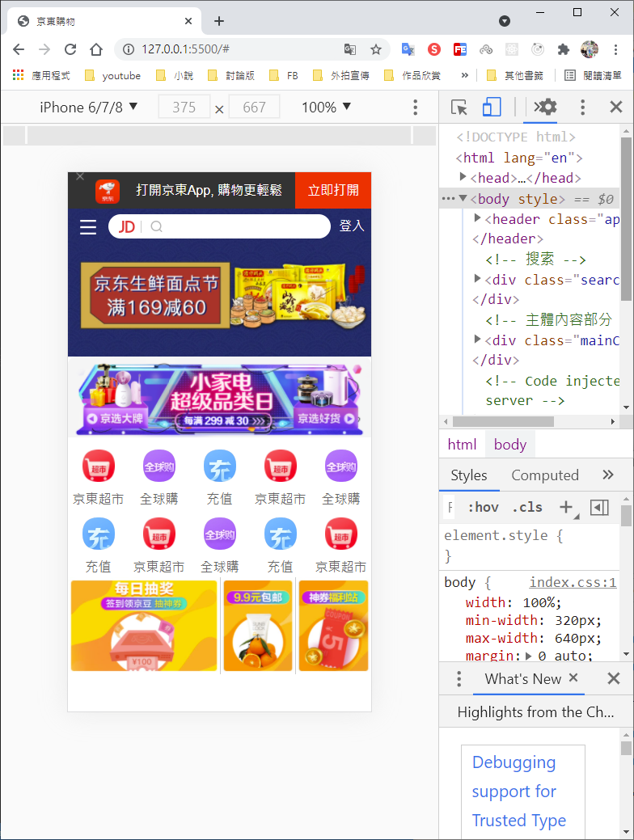Show more Styles pane tabs
Image resolution: width=634 pixels, height=840 pixels.
608,475
